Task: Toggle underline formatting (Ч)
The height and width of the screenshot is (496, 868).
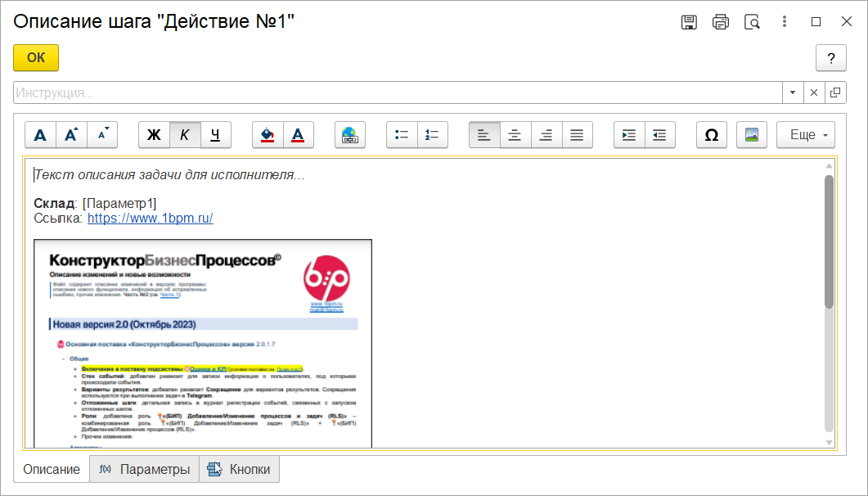Action: pyautogui.click(x=216, y=135)
